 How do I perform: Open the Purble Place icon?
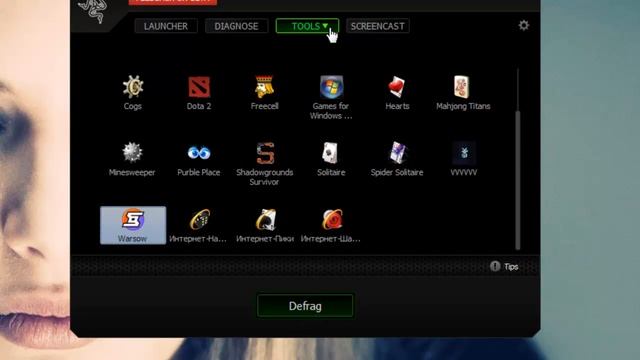199,153
